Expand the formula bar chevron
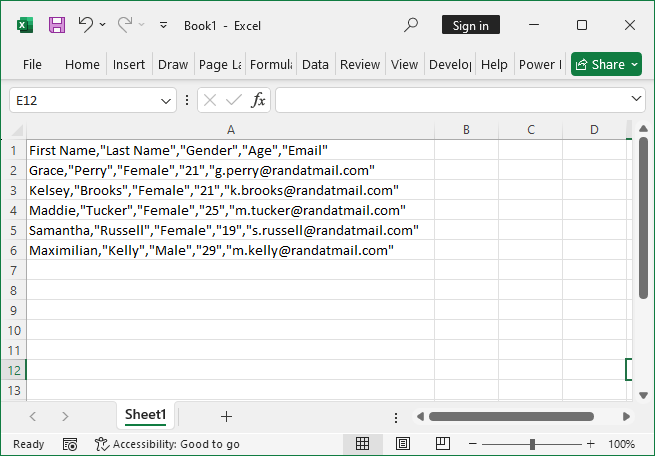Viewport: 655px width, 456px height. [637, 100]
